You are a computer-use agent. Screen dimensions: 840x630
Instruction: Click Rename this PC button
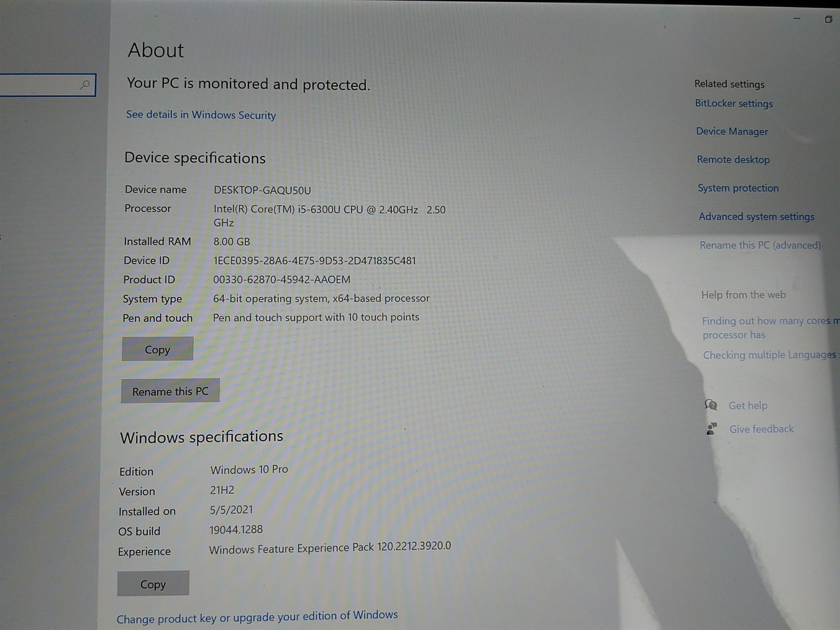pos(170,391)
